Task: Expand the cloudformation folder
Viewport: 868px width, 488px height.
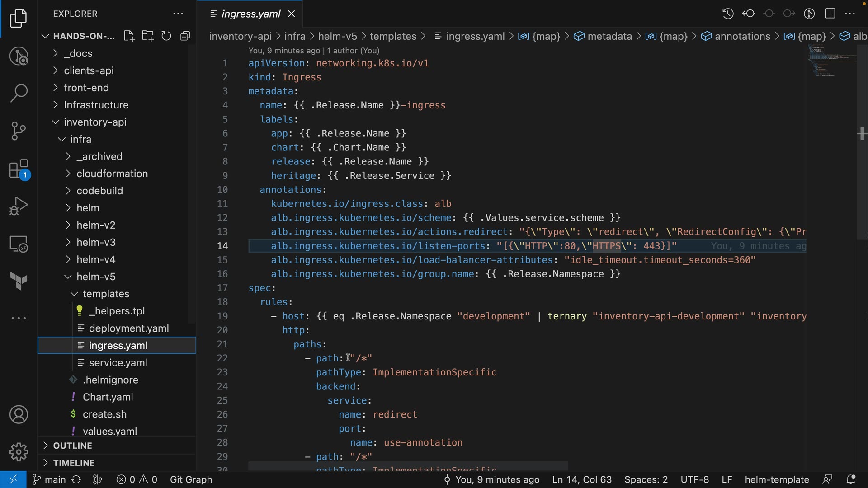Action: 112,174
